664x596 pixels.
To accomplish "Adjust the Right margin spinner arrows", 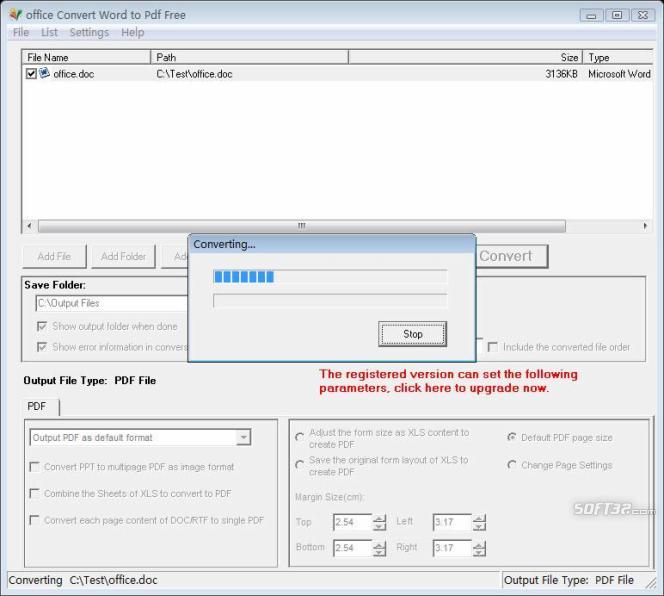I will pyautogui.click(x=479, y=548).
